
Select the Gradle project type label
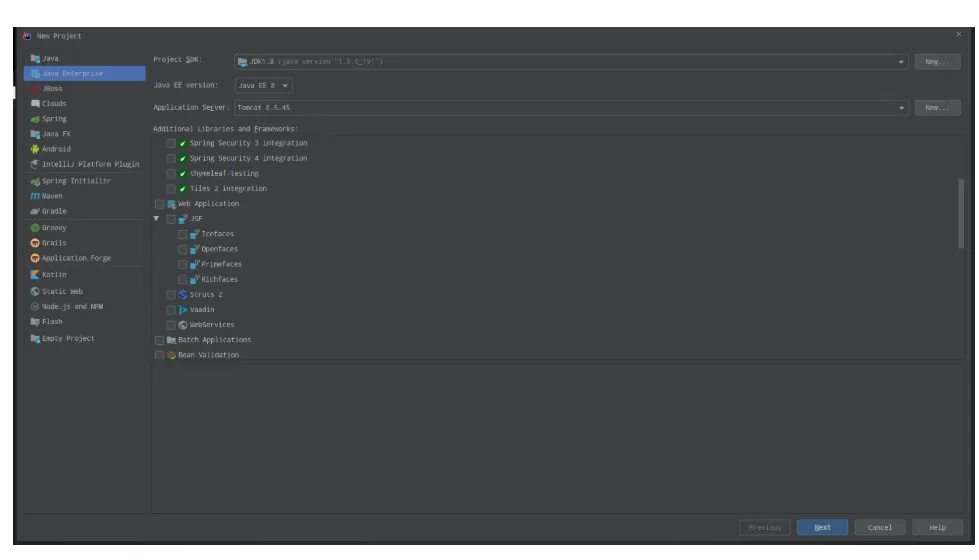(x=54, y=211)
